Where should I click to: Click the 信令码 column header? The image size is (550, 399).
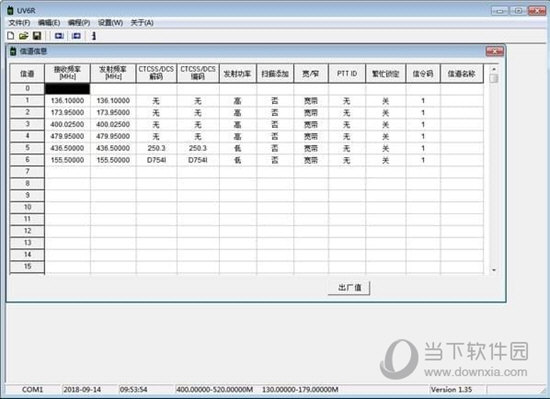(x=423, y=74)
